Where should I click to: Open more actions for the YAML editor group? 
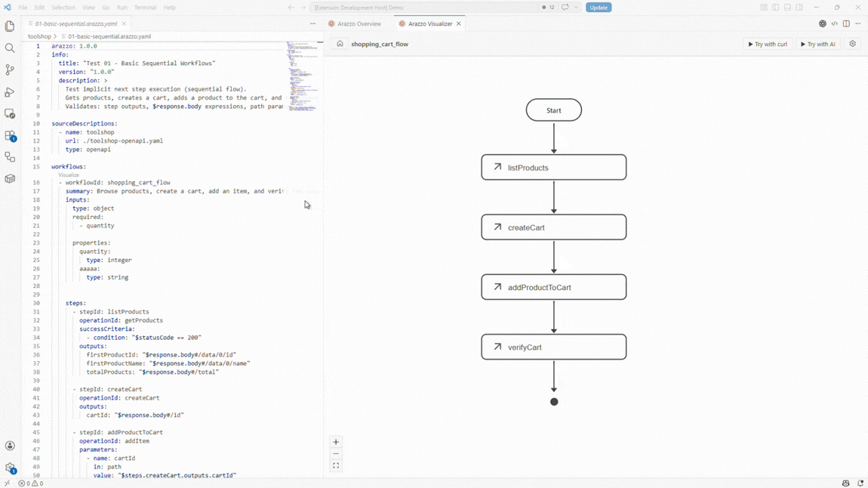pyautogui.click(x=312, y=24)
